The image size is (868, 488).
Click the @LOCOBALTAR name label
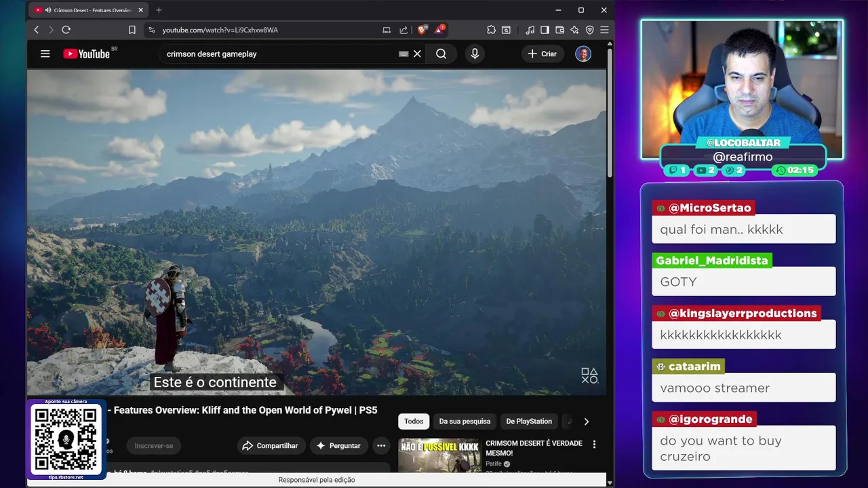[x=743, y=143]
